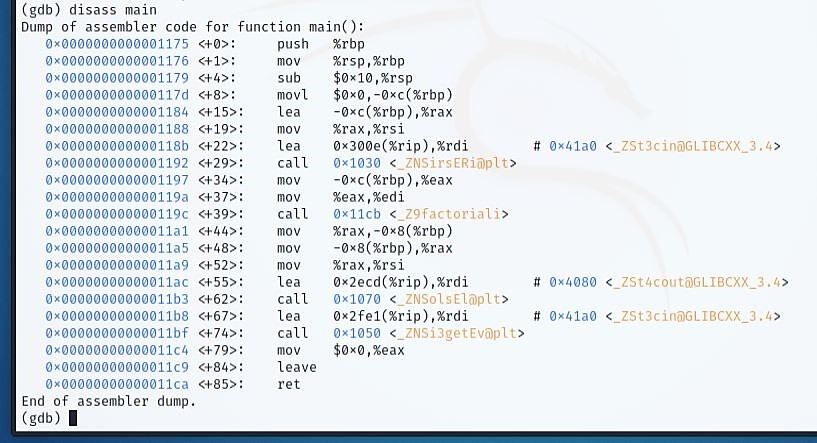Click the 0x4080 cout address
817x443 pixels.
click(573, 282)
